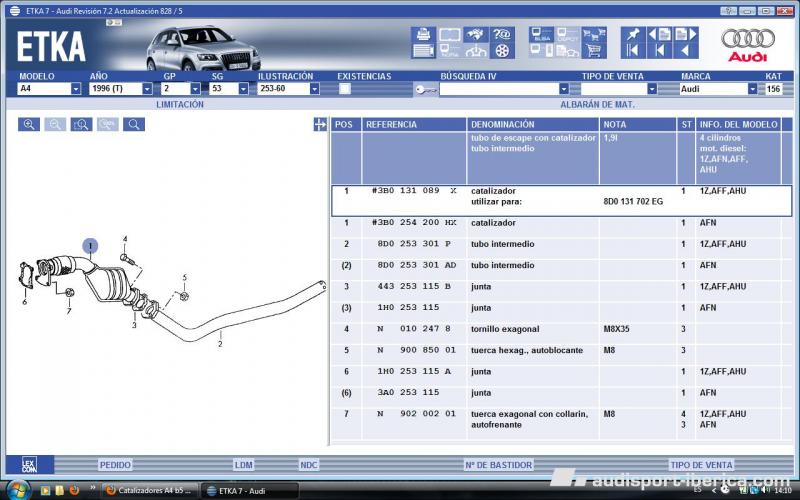Click the ELSA monitor icon

(541, 35)
